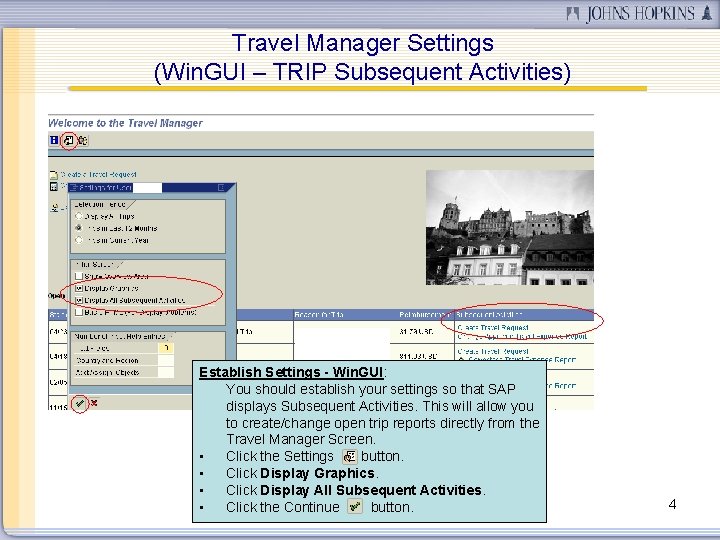This screenshot has height=540, width=720.
Task: Click the Welcome to the Travel Manager heading
Action: (x=125, y=123)
